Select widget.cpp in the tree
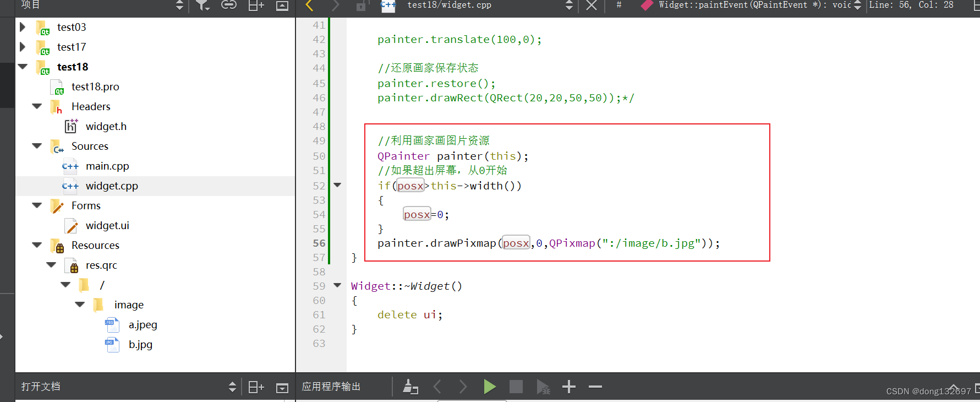Image resolution: width=980 pixels, height=402 pixels. (112, 186)
